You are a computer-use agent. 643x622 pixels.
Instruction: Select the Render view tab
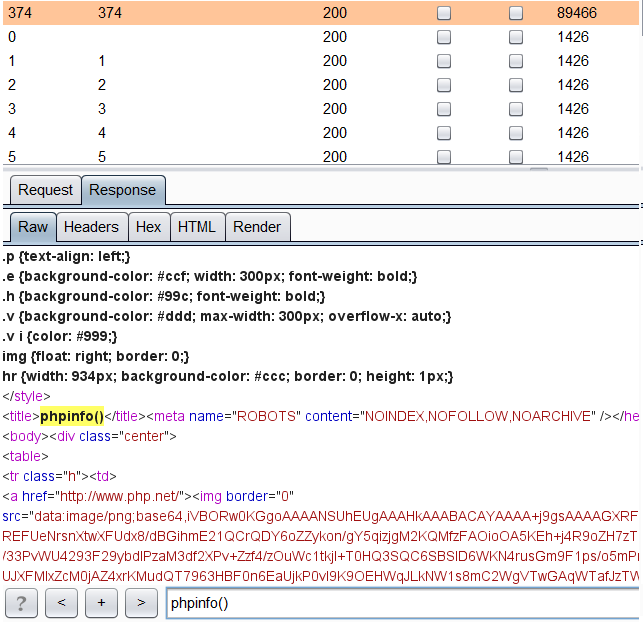coord(257,227)
